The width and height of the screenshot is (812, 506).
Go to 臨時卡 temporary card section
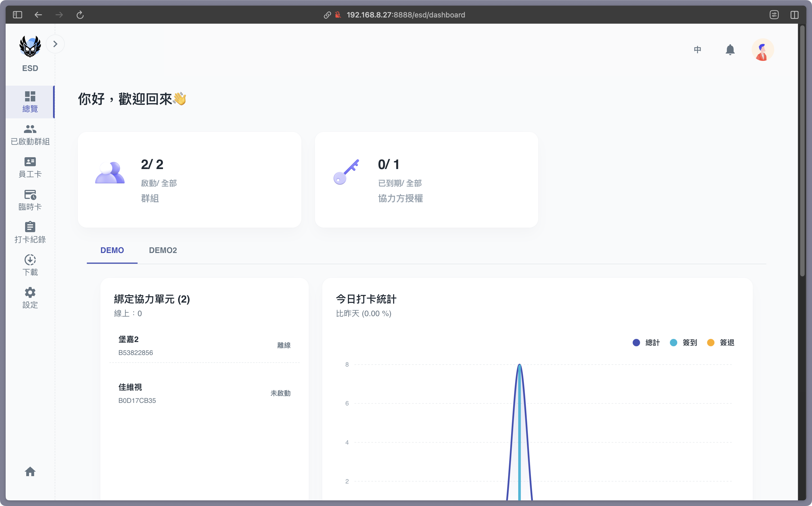coord(30,200)
